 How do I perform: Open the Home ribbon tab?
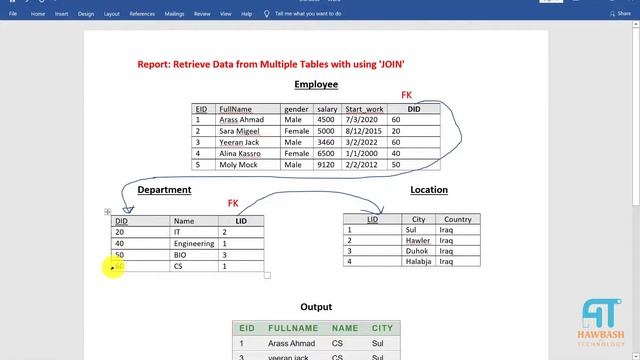click(x=38, y=13)
